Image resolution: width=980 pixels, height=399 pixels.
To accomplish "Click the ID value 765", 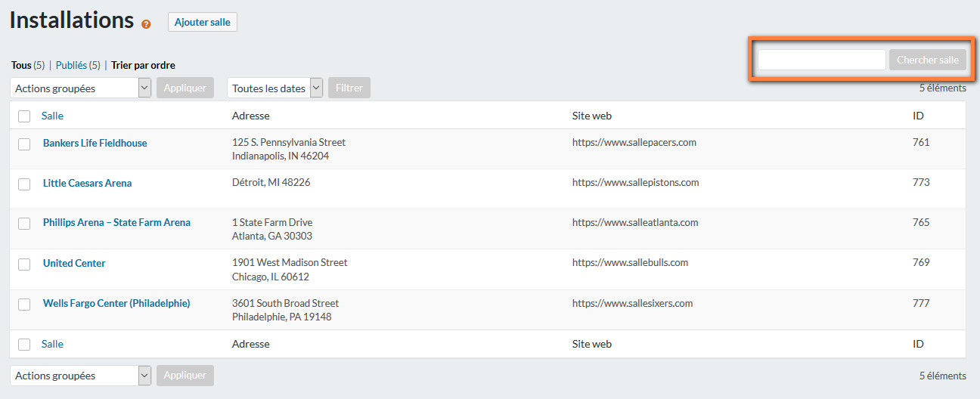I will (921, 222).
